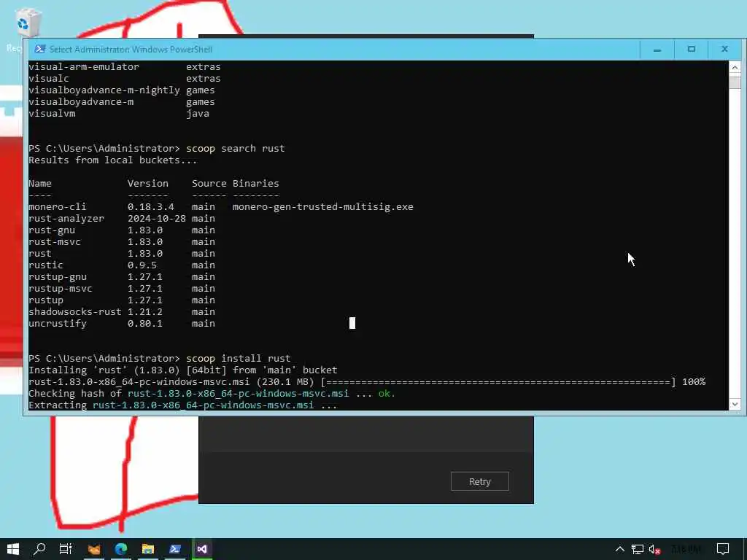Screen dimensions: 747x560
Task: Open Task View on the taskbar
Action: [66, 549]
